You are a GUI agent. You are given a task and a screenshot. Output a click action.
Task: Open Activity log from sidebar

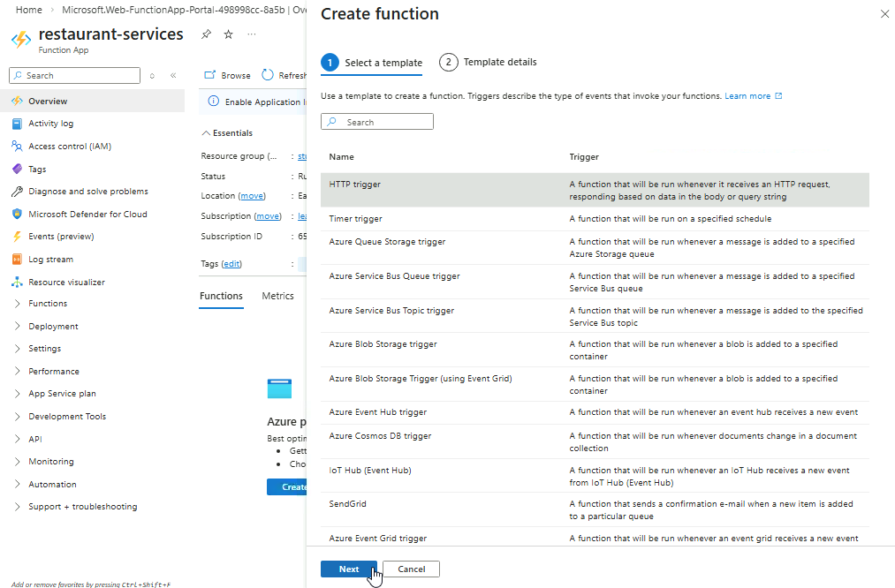tap(50, 124)
